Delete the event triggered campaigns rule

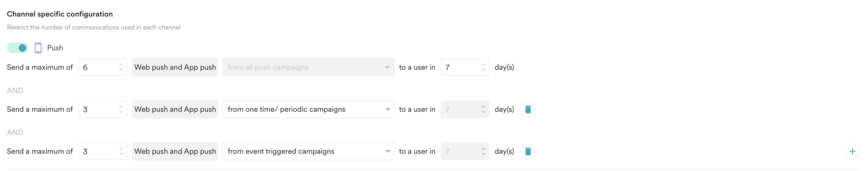528,151
